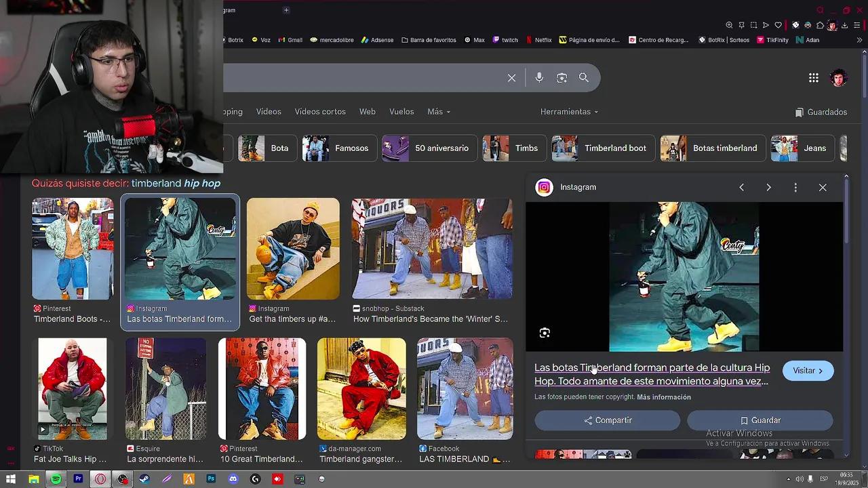
Task: Open the send/flow arrow icon in toolbar
Action: tap(766, 25)
